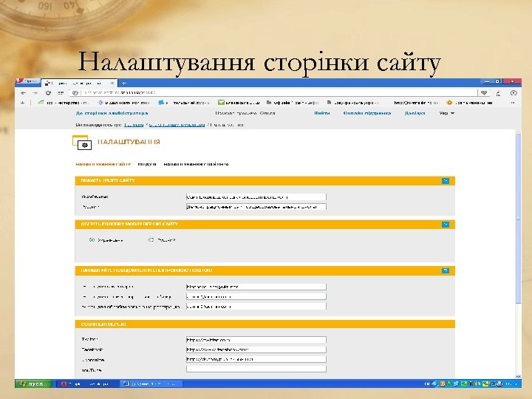Click the yellow section header above the email fields

click(265, 270)
